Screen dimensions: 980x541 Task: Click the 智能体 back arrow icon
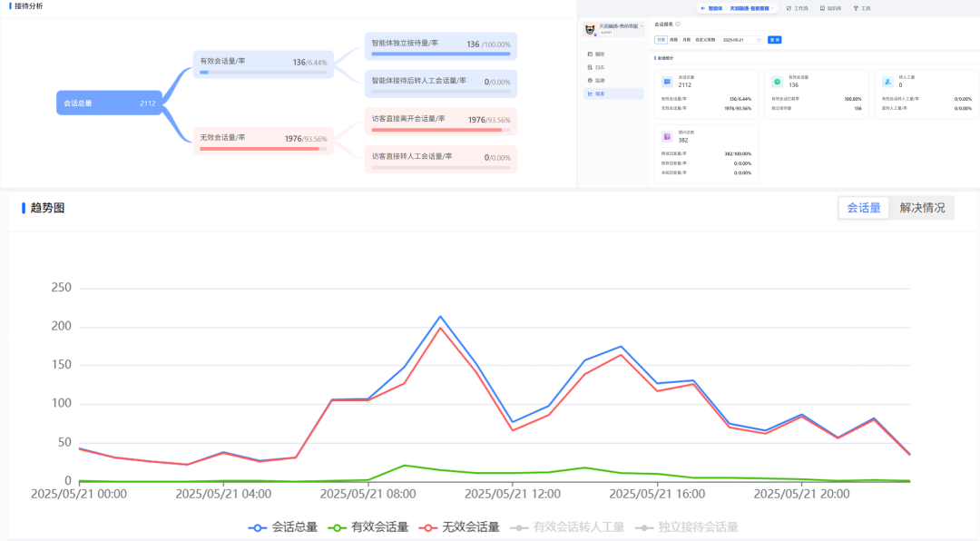703,8
